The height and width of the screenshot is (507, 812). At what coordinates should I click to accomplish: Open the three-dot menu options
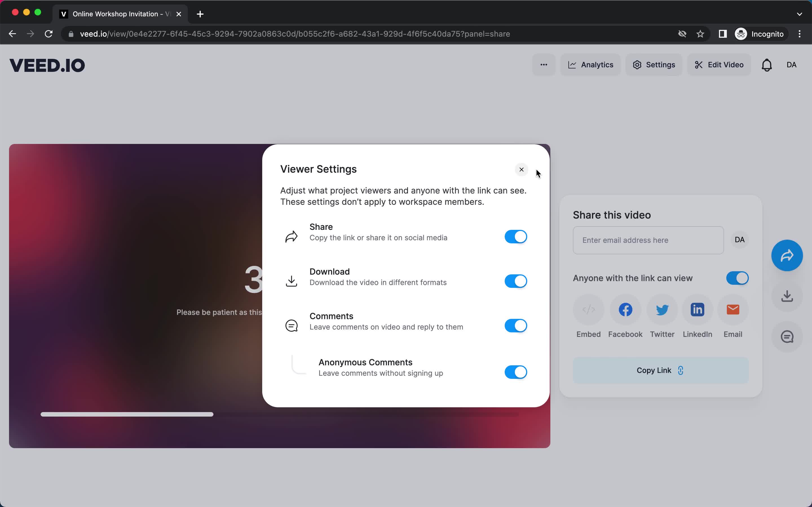543,65
